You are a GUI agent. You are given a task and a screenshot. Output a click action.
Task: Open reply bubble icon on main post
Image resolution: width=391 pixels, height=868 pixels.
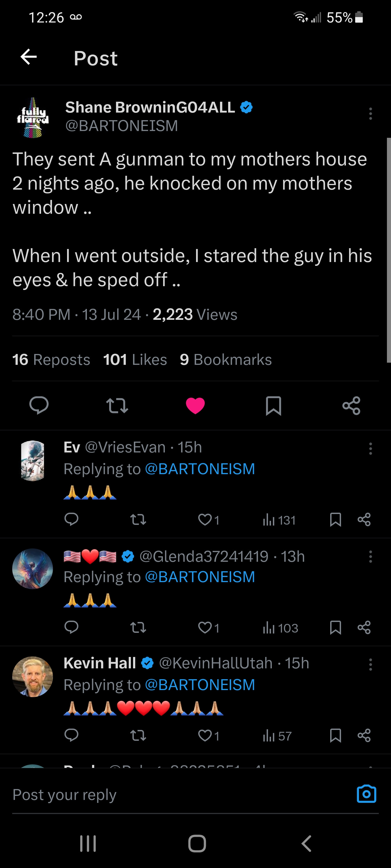pos(39,405)
